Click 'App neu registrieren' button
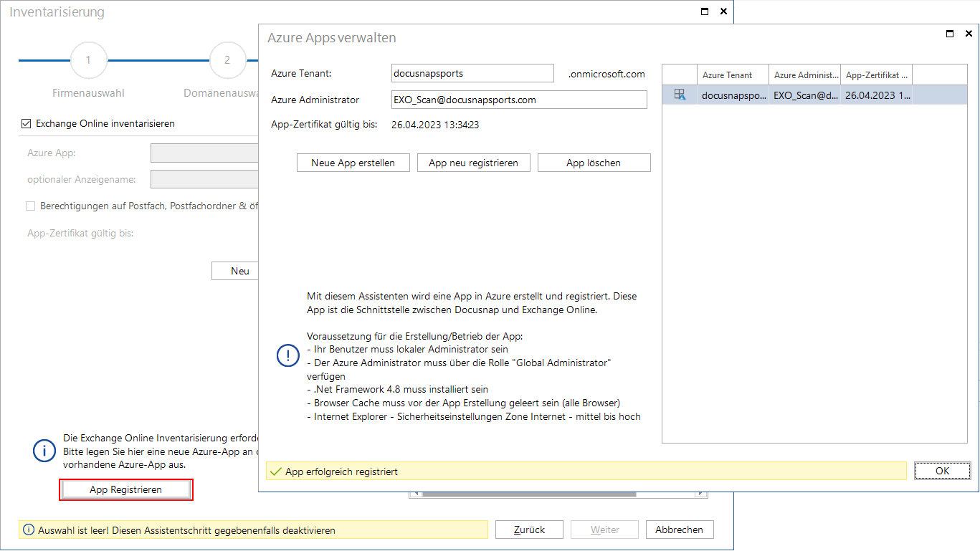980x551 pixels. pyautogui.click(x=474, y=163)
